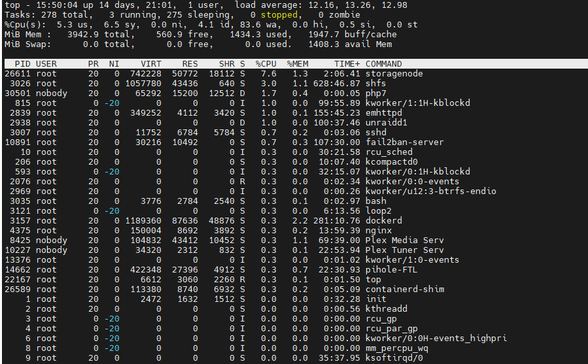The height and width of the screenshot is (364, 588).
Task: Click the RES column header
Action: (190, 64)
